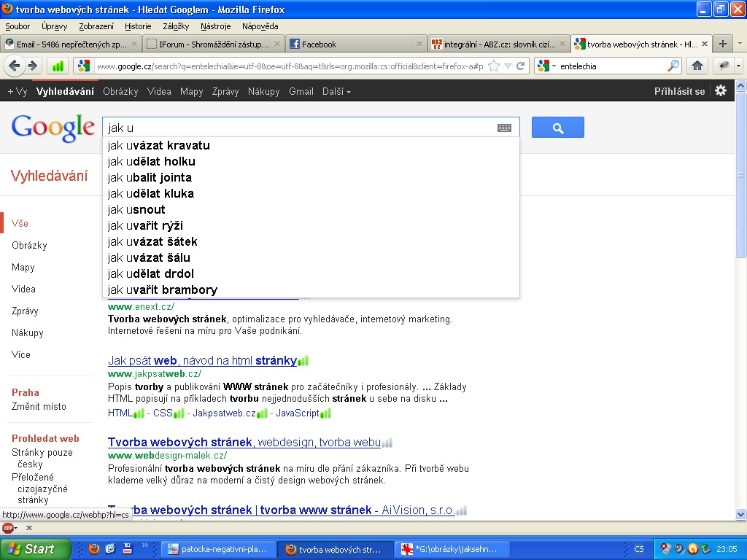Open the Záložky menu
The width and height of the screenshot is (747, 560).
click(176, 26)
